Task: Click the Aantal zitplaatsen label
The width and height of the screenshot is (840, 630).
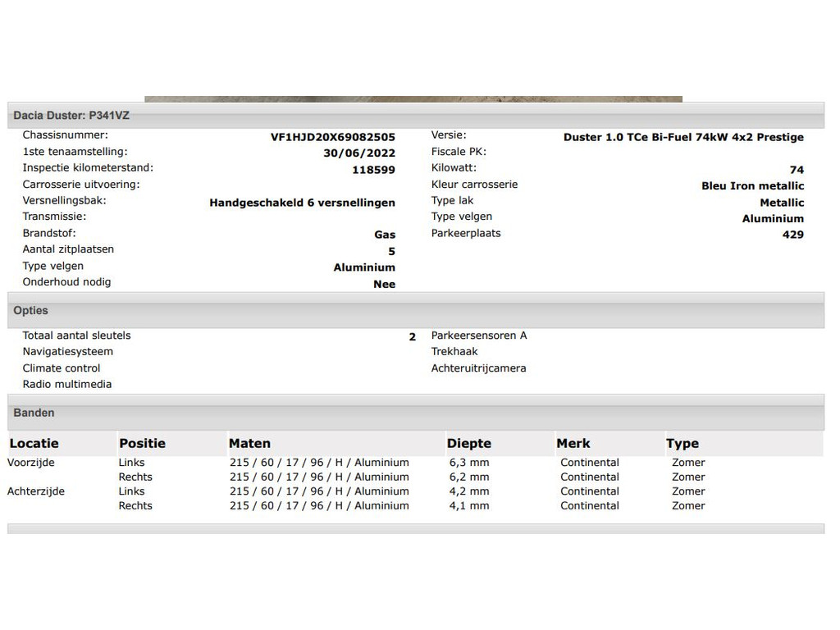Action: [x=68, y=249]
